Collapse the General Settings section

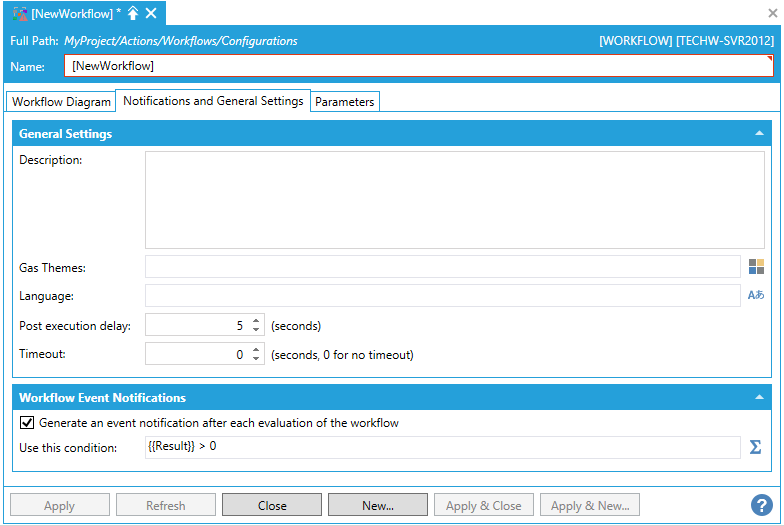(x=761, y=134)
